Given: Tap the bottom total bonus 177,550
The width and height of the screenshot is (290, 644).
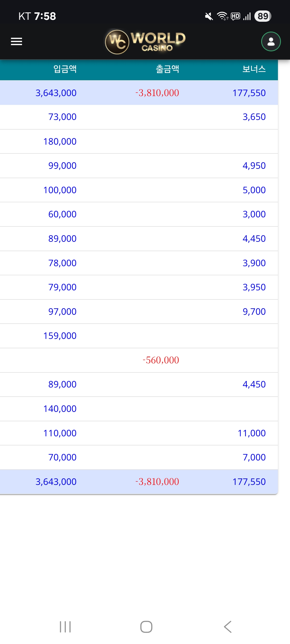Looking at the screenshot, I should pyautogui.click(x=249, y=482).
